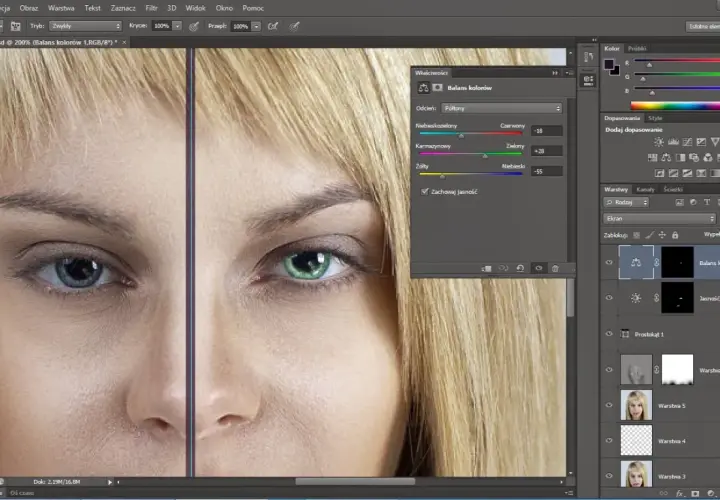Toggle lock position move icon
This screenshot has height=500, width=720.
[662, 235]
